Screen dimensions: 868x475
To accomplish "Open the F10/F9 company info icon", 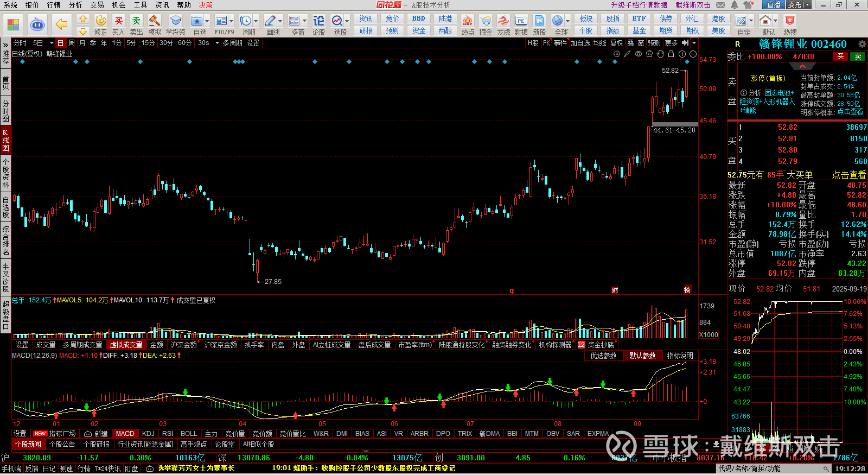I will click(221, 21).
